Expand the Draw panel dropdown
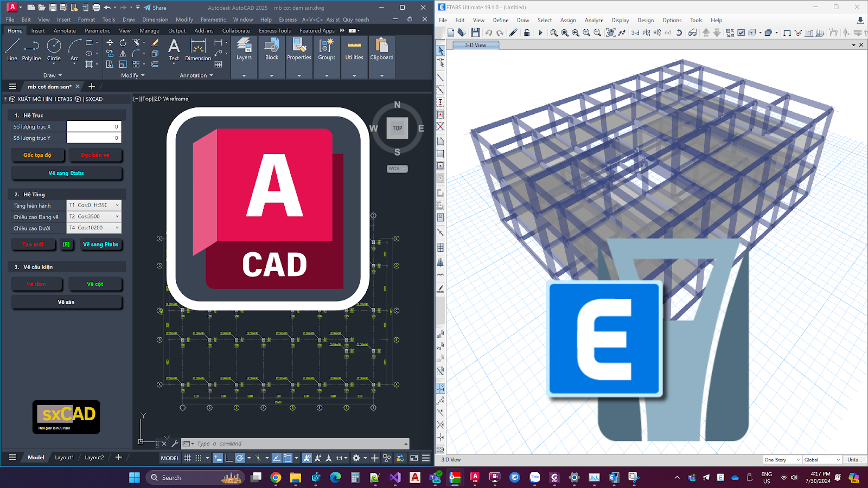 (53, 75)
